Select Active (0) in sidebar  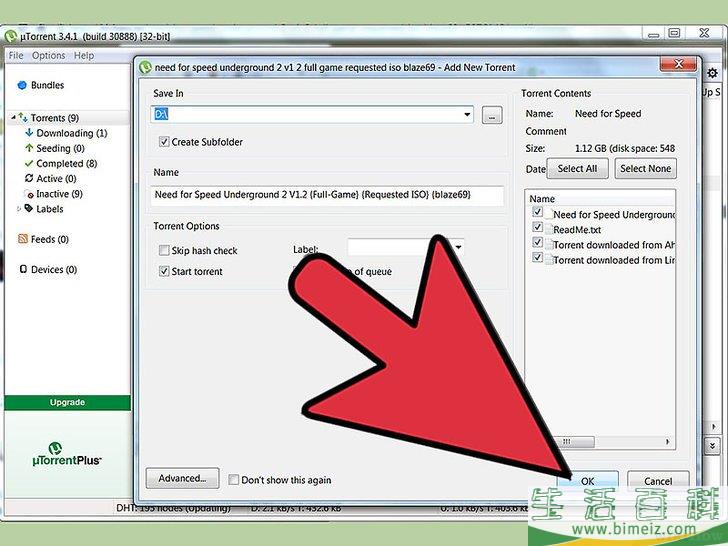(56, 179)
